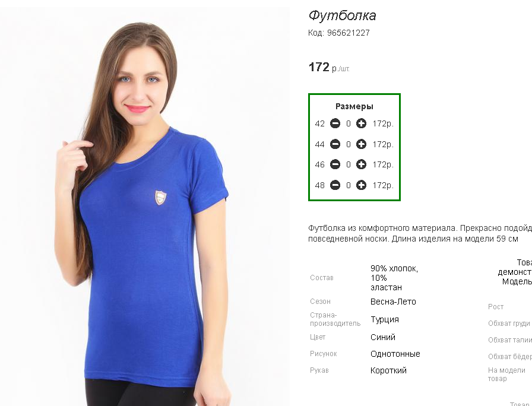Click the Короткий sleeve value

[x=388, y=370]
